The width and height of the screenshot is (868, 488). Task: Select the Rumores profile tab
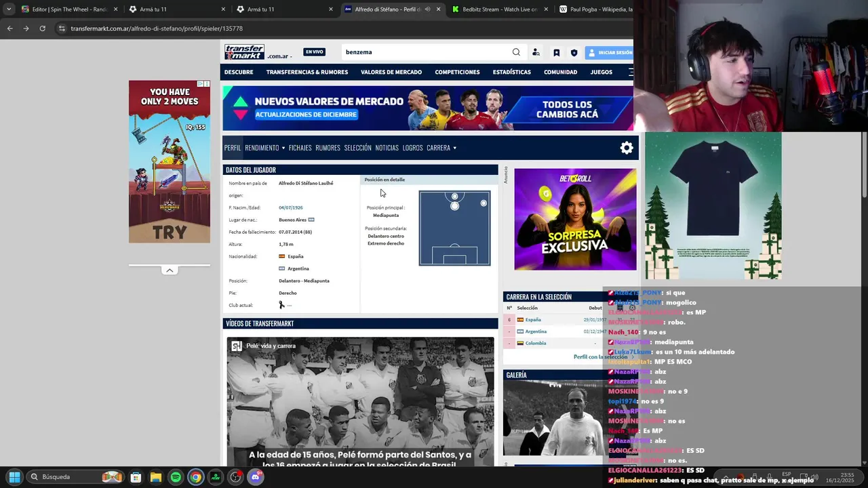(x=328, y=148)
